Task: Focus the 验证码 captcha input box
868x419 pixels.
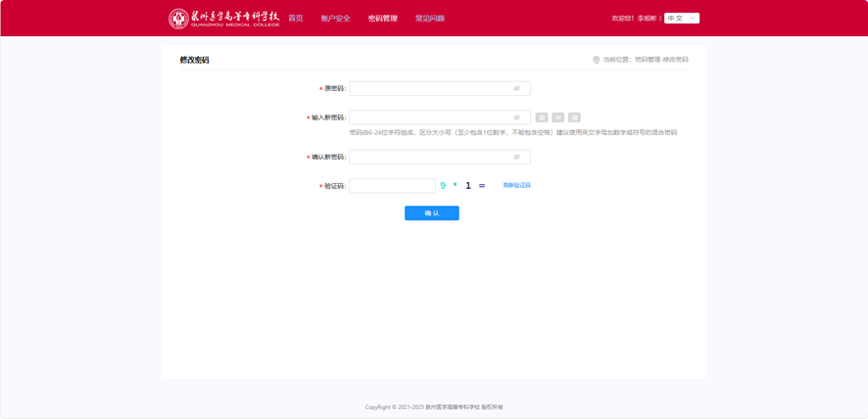Action: click(x=392, y=185)
